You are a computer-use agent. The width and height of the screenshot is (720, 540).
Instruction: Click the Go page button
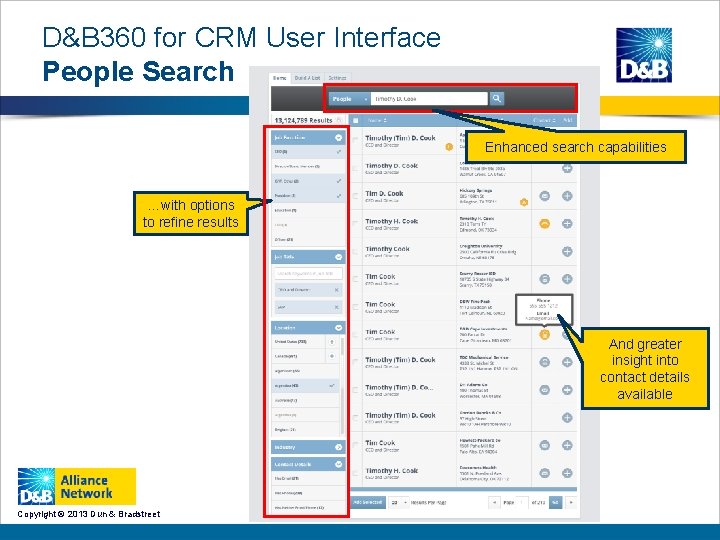click(555, 502)
